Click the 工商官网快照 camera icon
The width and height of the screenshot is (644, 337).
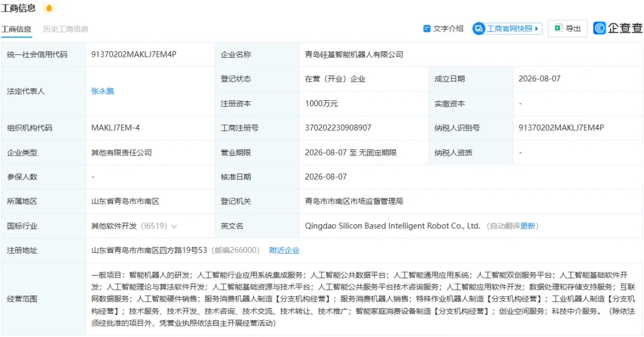click(x=479, y=29)
